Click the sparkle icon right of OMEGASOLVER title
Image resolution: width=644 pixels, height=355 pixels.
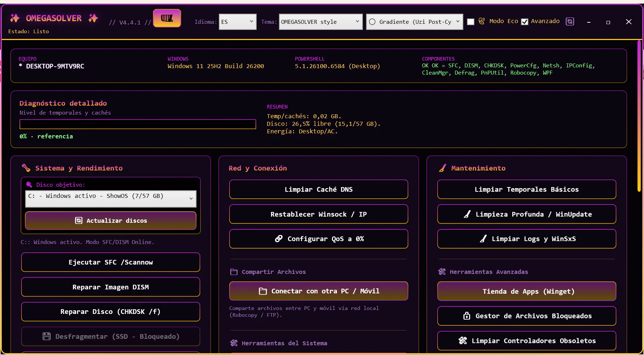93,18
